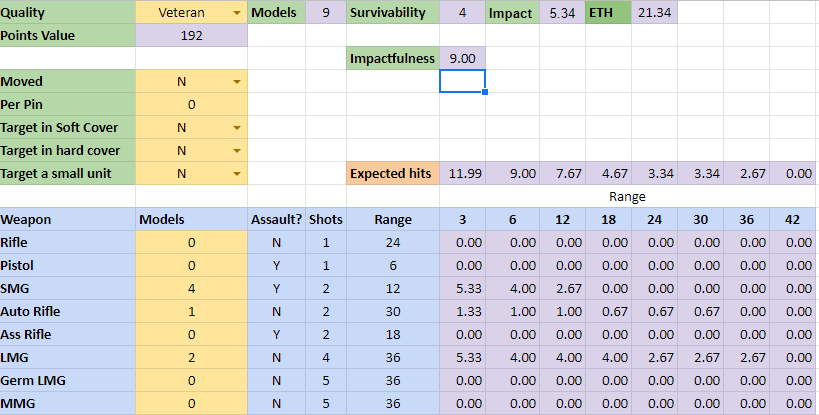Select the SMG Models count cell
The width and height of the screenshot is (819, 415).
(190, 288)
